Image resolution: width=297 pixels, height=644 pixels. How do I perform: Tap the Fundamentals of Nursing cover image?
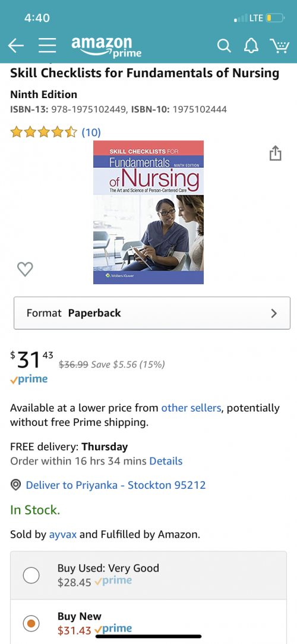[148, 212]
